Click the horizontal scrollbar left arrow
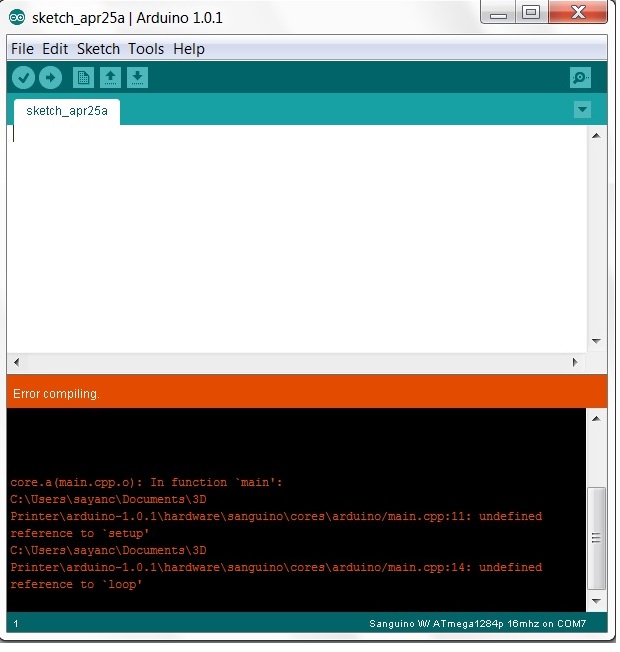This screenshot has width=620, height=652. [16, 362]
